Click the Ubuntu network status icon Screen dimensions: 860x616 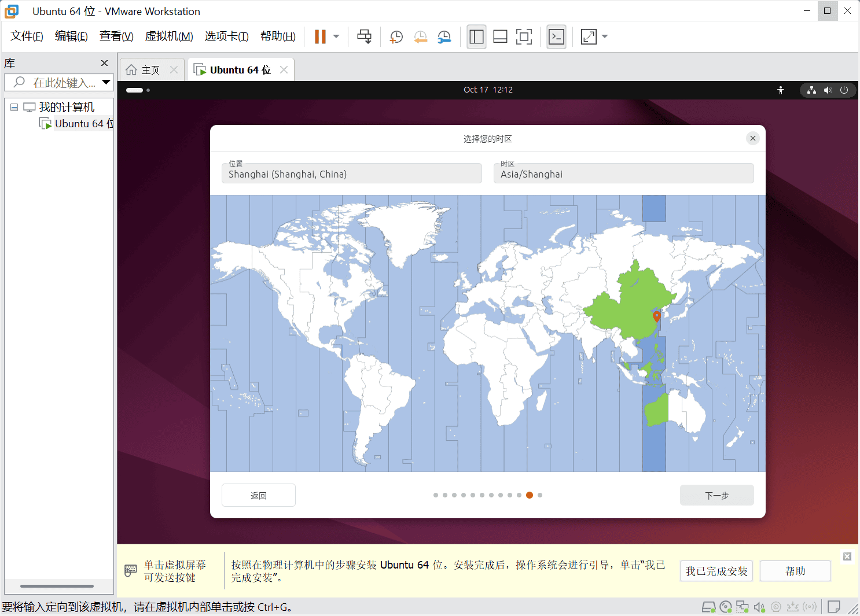pos(812,90)
